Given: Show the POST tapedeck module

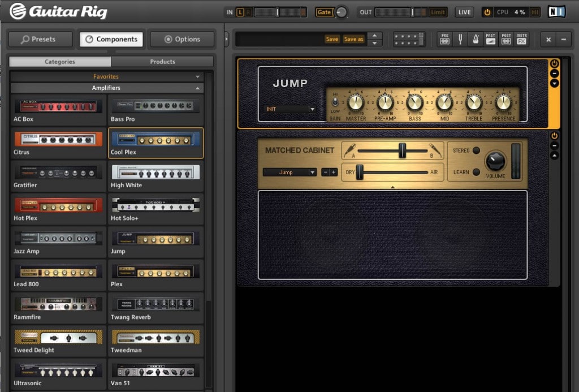Looking at the screenshot, I should pyautogui.click(x=506, y=39).
